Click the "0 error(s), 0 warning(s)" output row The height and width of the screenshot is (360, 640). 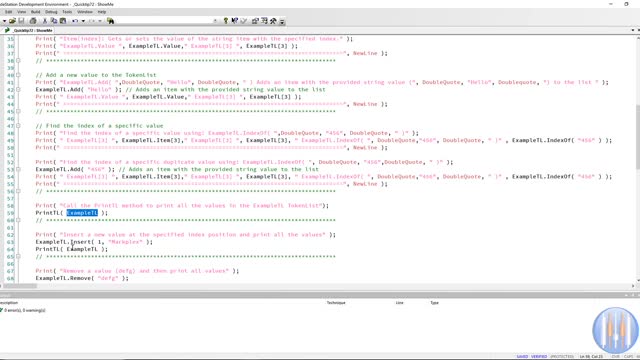click(24, 311)
